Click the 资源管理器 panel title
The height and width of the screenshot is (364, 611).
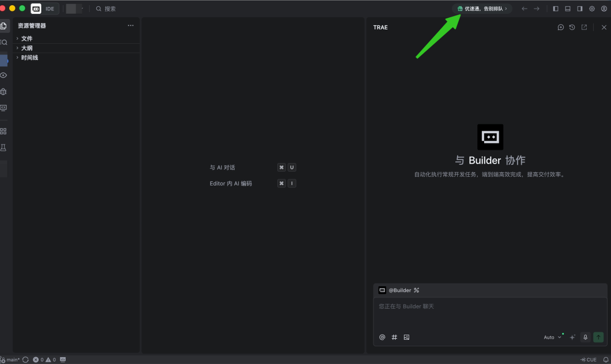pos(32,26)
